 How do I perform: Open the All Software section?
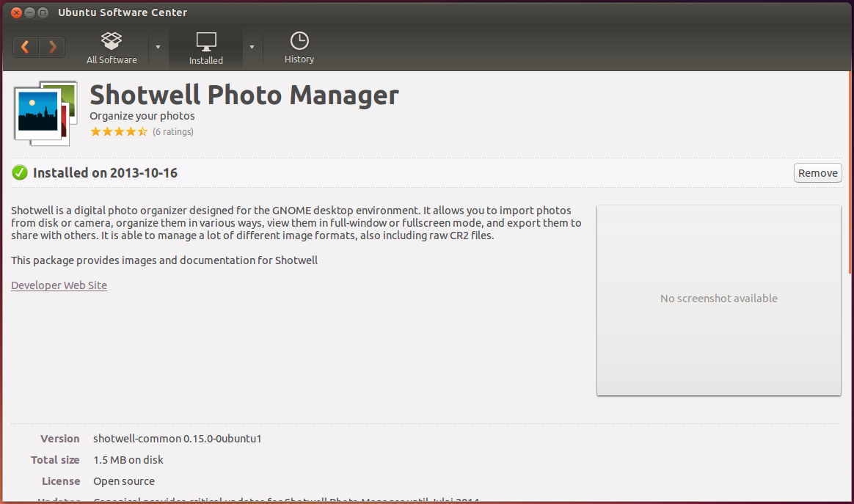112,48
